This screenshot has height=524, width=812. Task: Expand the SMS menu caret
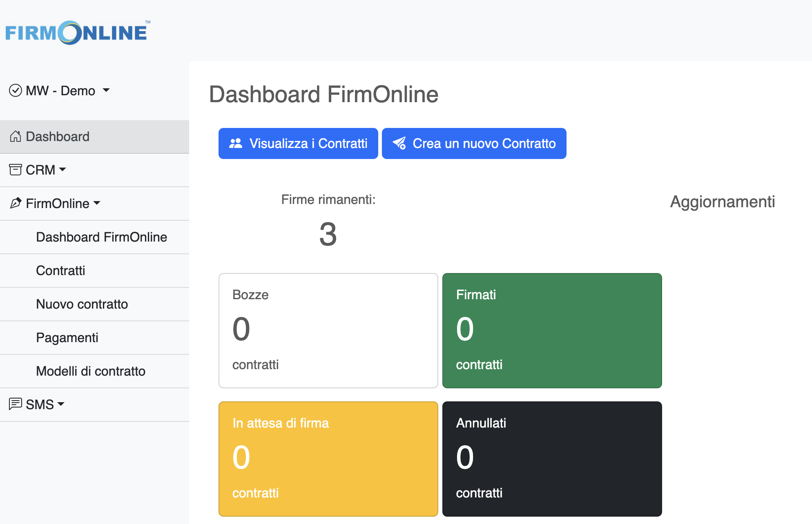coord(61,404)
